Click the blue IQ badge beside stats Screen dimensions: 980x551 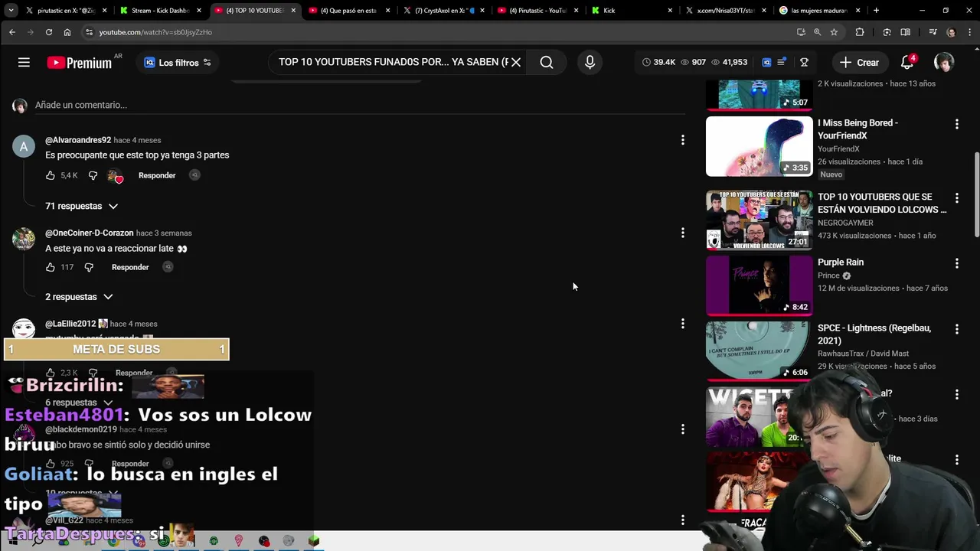766,63
